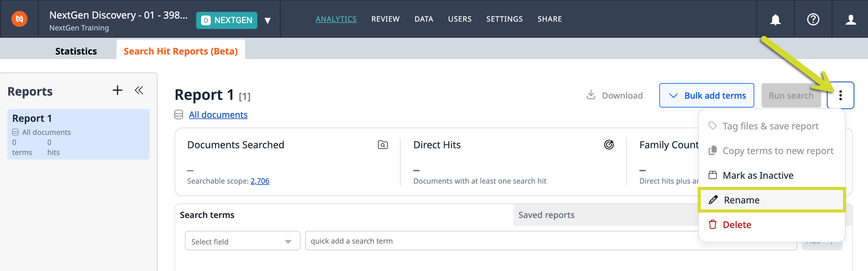
Task: Switch to the Statistics tab
Action: pyautogui.click(x=76, y=51)
